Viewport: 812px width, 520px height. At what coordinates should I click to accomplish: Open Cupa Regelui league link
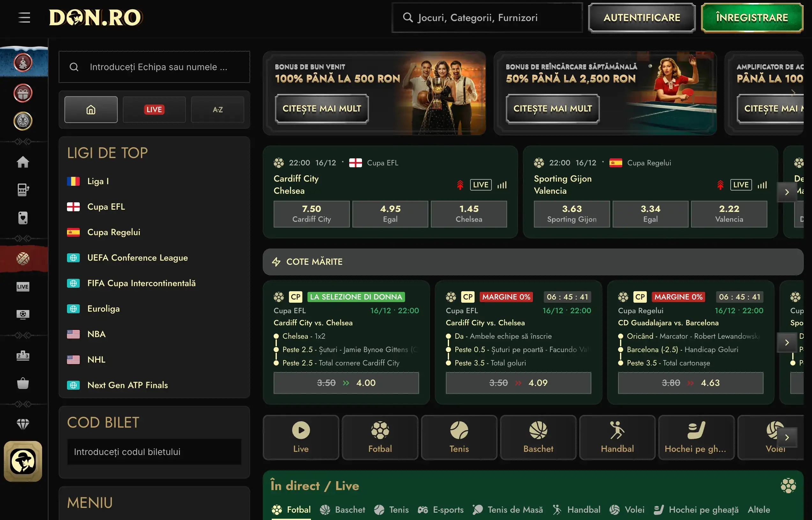pos(114,232)
